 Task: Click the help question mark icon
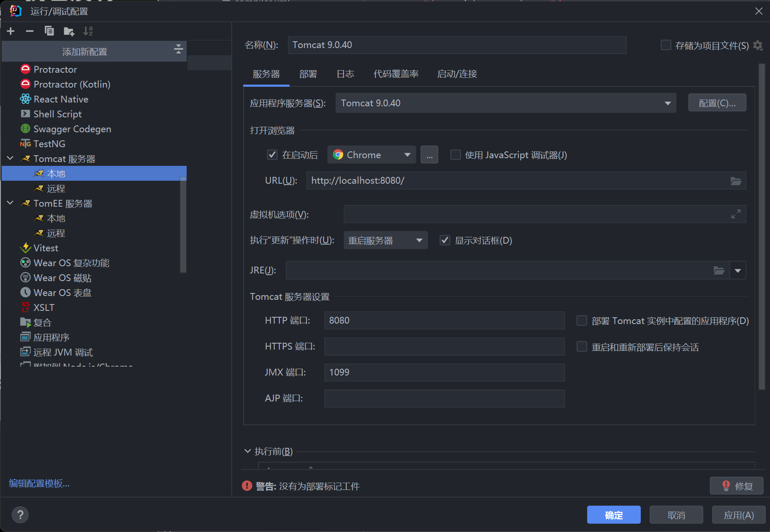[20, 515]
